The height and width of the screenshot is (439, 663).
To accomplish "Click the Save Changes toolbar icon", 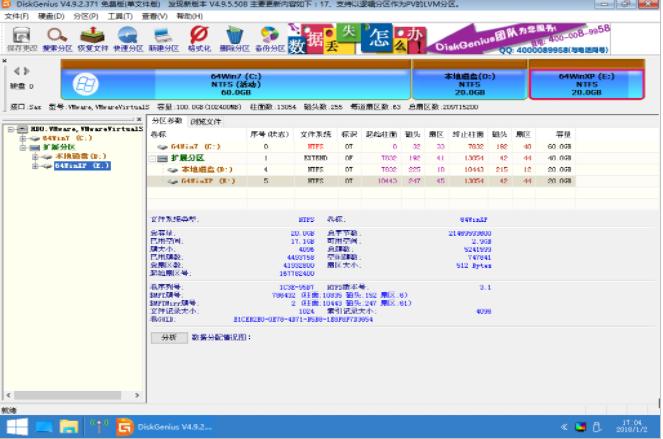I will (22, 39).
